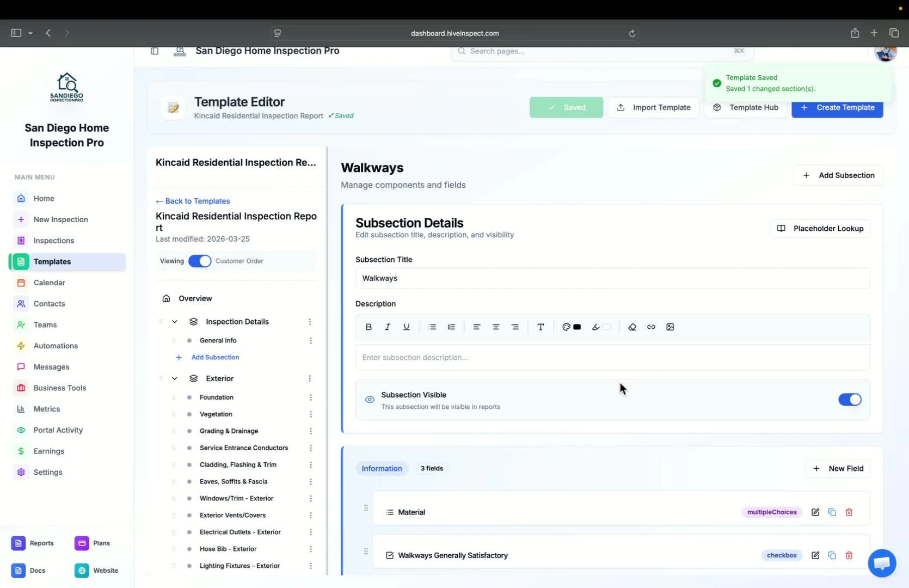Screen dimensions: 909x588
Task: Open a new browser tab
Action: pos(874,33)
